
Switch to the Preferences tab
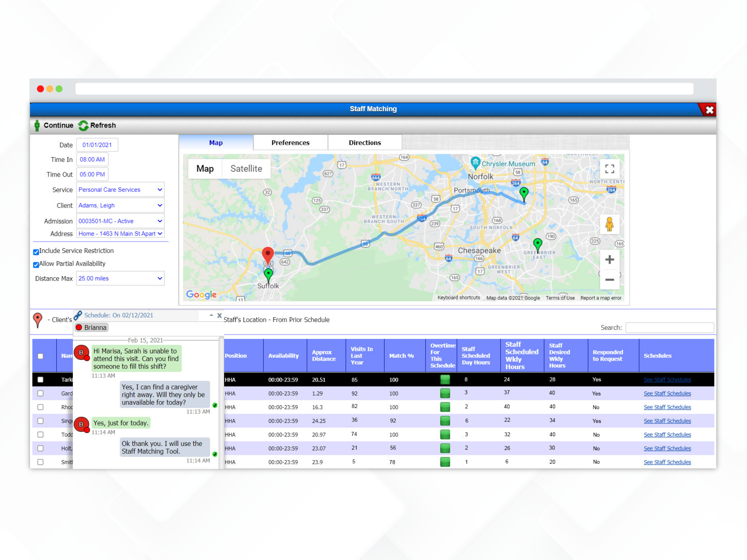tap(290, 142)
